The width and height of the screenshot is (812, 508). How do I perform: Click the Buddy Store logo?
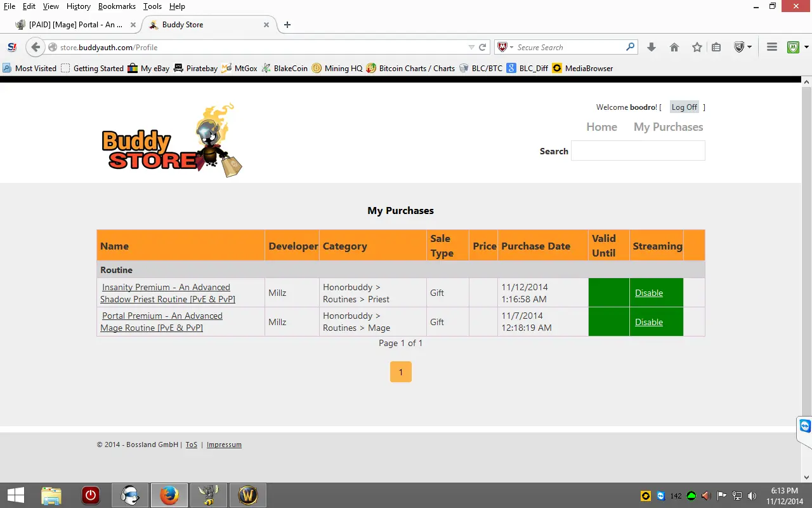click(x=171, y=140)
